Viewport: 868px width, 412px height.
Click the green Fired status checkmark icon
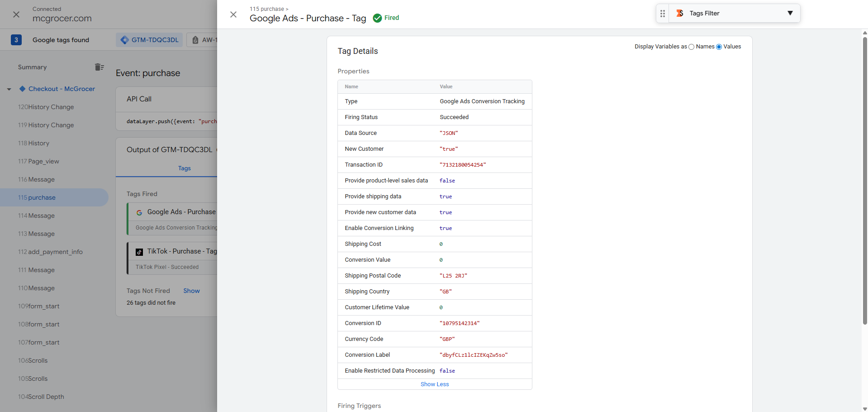coord(377,18)
